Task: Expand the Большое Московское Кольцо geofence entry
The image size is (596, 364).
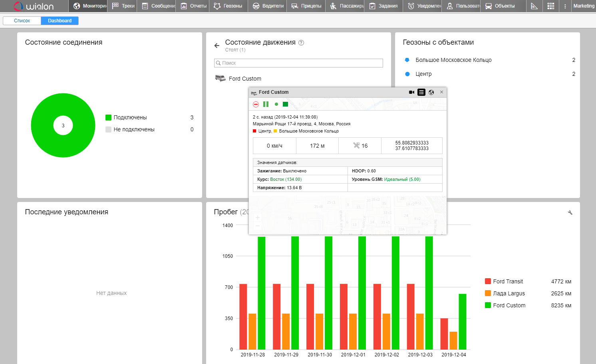Action: pos(453,60)
